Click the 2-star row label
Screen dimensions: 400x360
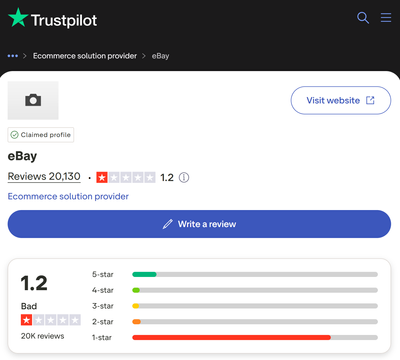coord(103,322)
